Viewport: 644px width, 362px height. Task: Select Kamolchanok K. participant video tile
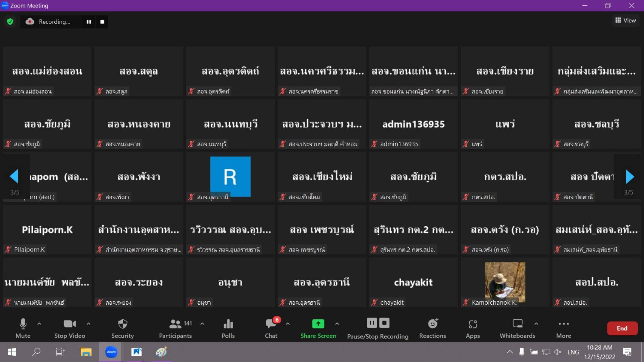(505, 282)
